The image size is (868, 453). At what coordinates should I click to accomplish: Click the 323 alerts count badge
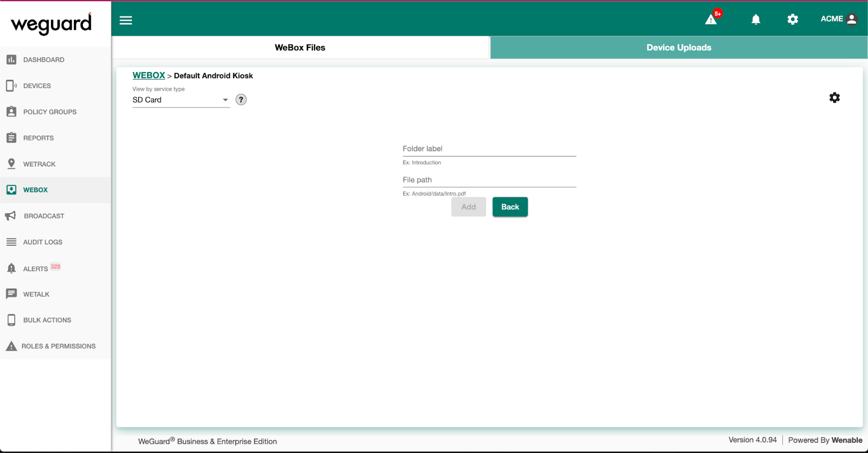point(55,266)
